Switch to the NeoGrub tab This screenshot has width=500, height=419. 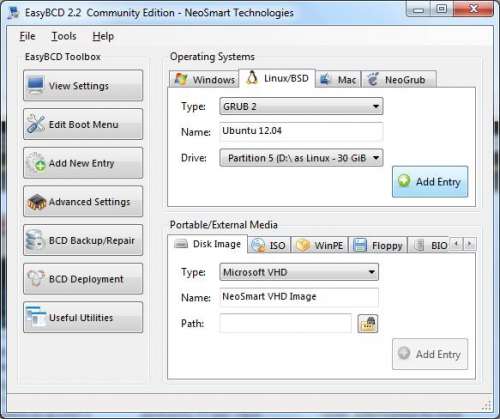[399, 80]
